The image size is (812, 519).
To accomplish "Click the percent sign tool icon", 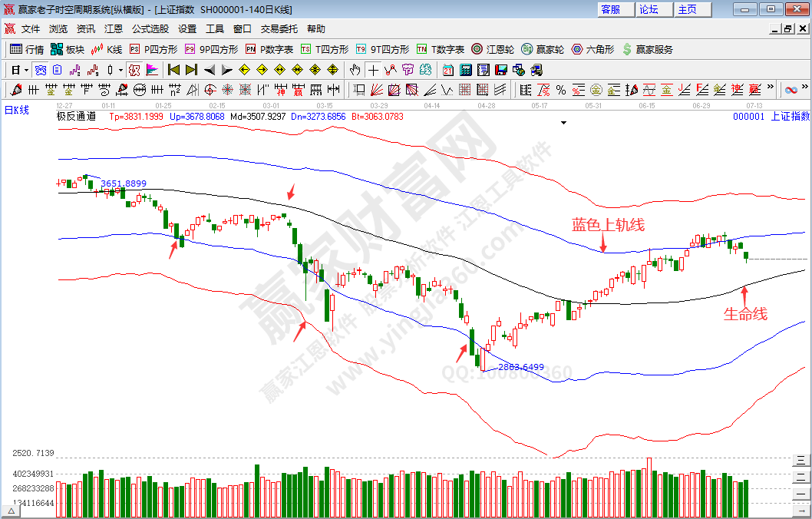I will (x=560, y=90).
